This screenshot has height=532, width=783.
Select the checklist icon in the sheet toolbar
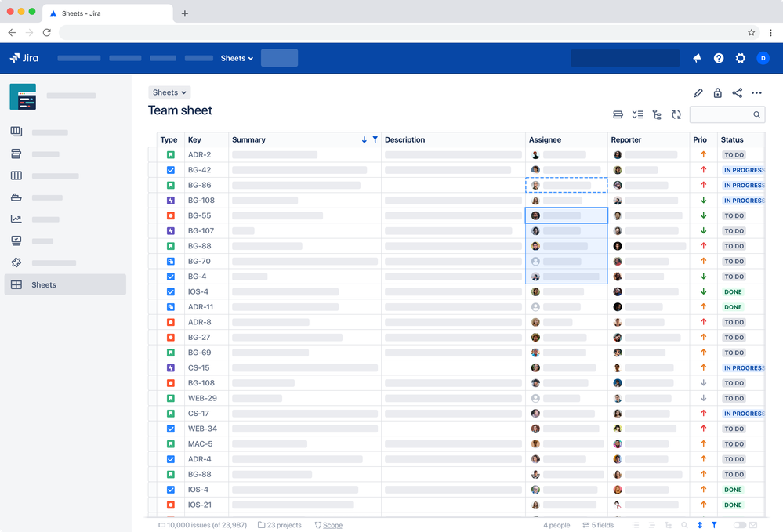click(x=637, y=114)
